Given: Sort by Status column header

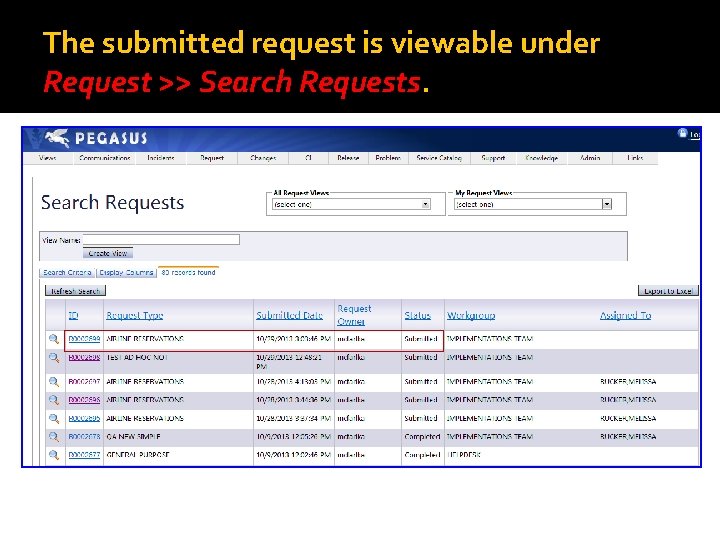Looking at the screenshot, I should pyautogui.click(x=417, y=315).
